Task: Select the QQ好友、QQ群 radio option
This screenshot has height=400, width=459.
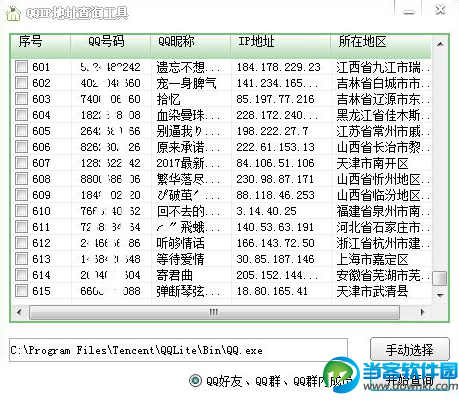Action: click(x=195, y=381)
